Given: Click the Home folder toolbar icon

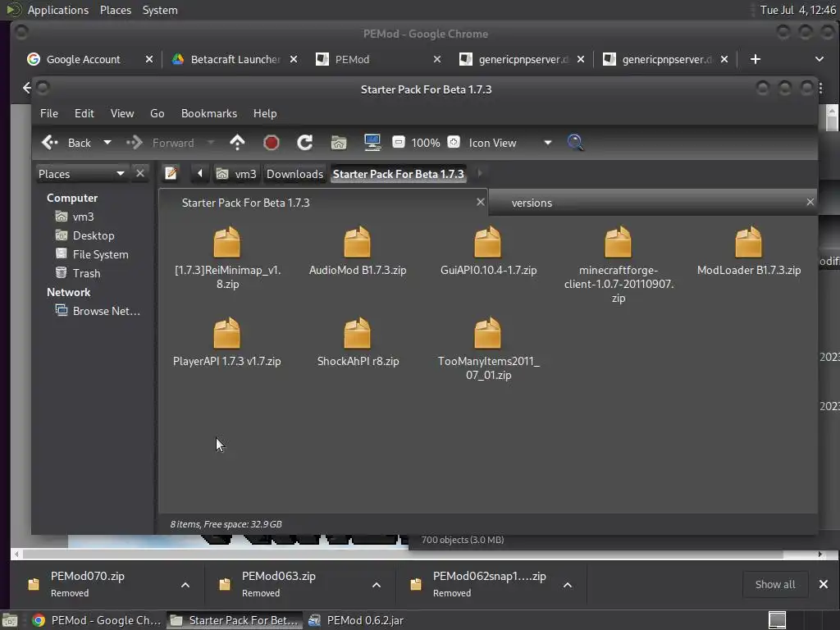Looking at the screenshot, I should point(339,143).
